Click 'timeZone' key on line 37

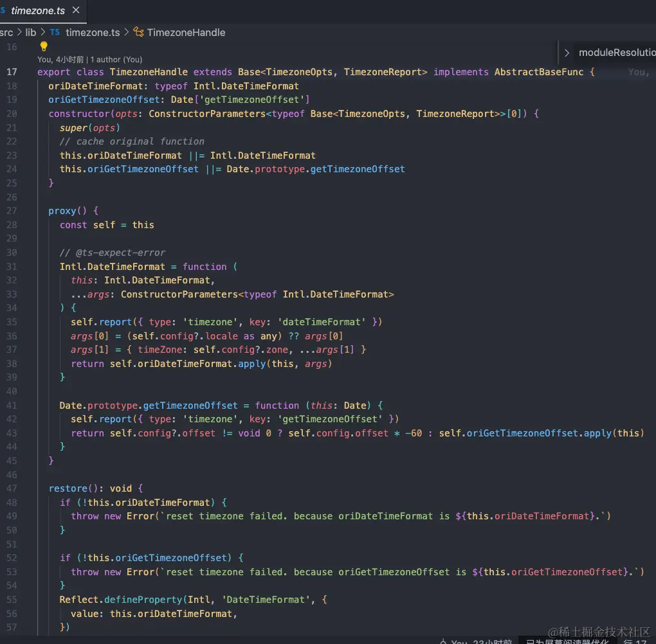(x=159, y=350)
